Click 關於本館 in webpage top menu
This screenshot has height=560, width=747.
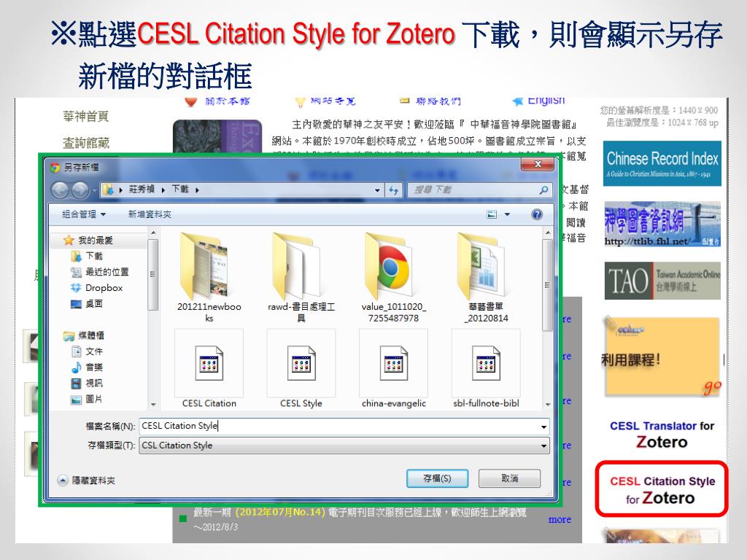(x=228, y=101)
